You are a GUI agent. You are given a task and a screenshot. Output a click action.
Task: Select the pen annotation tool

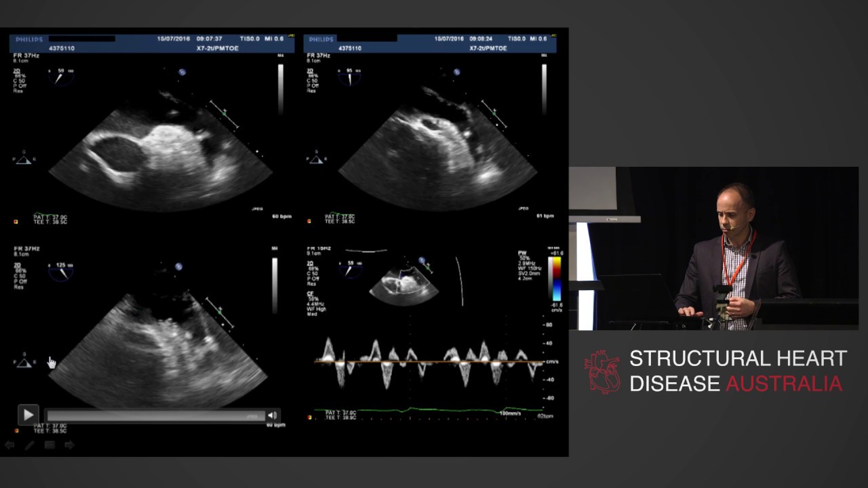point(29,445)
